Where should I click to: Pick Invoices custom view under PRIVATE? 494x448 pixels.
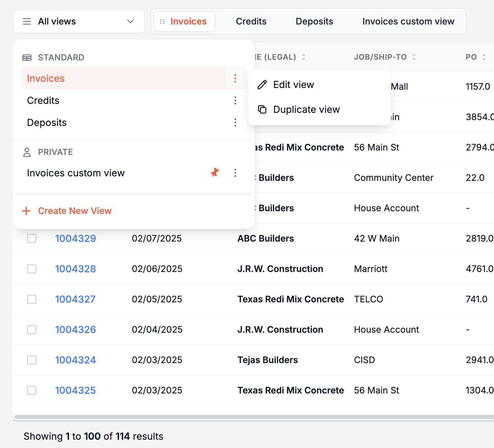76,173
